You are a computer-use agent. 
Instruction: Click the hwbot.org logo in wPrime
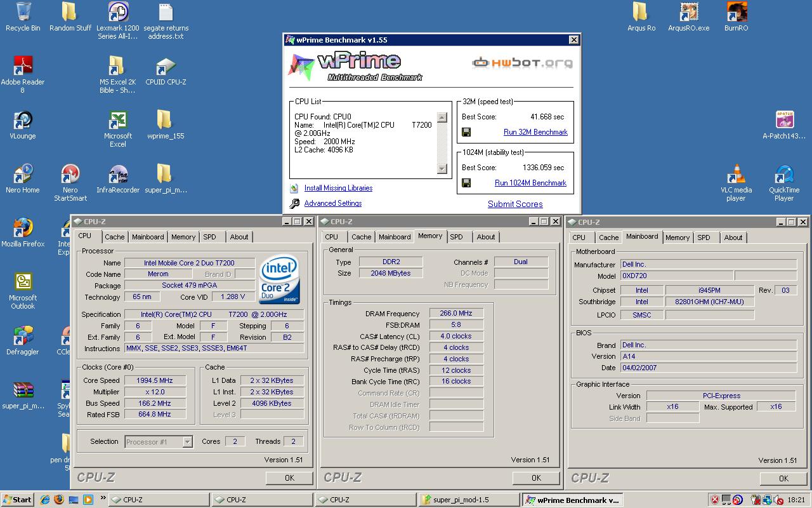[x=522, y=62]
